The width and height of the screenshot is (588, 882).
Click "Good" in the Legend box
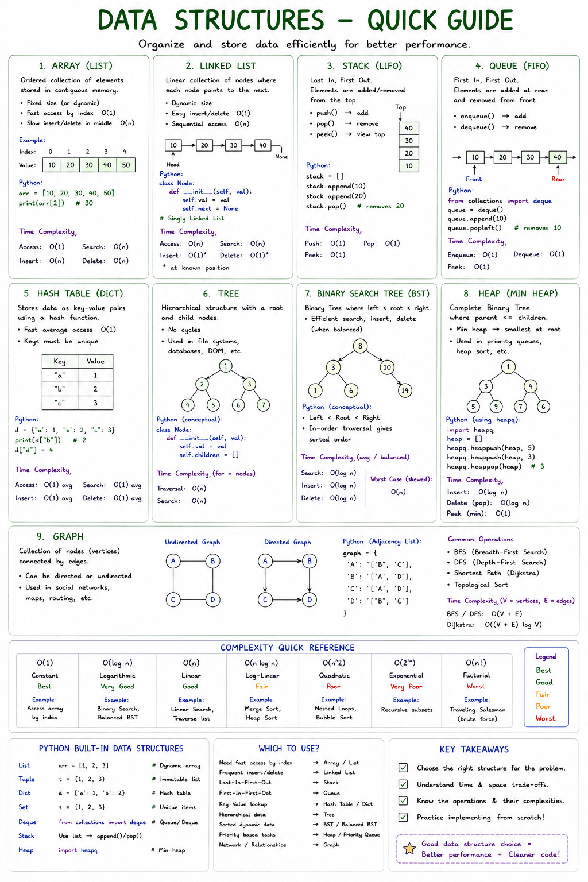pyautogui.click(x=544, y=682)
